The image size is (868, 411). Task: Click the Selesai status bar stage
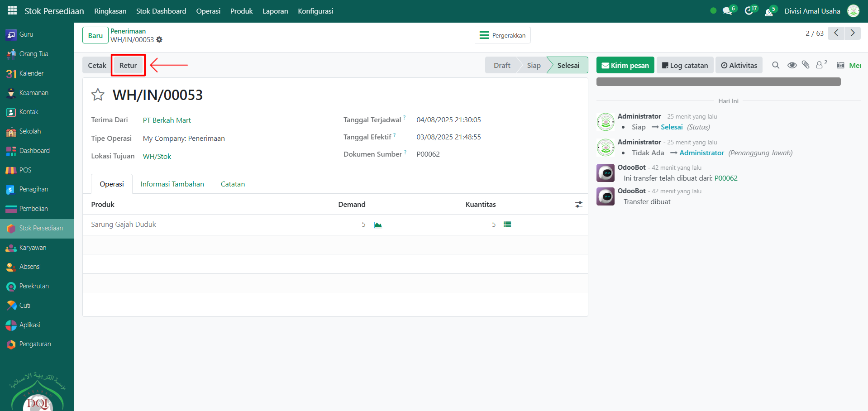coord(568,65)
